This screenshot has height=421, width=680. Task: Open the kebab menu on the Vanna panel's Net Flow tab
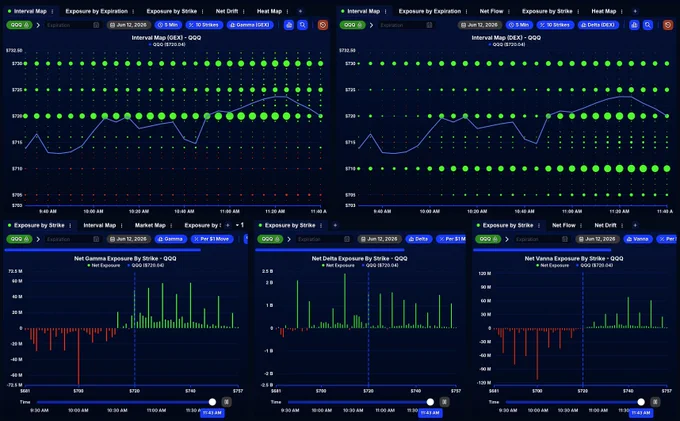coord(581,225)
